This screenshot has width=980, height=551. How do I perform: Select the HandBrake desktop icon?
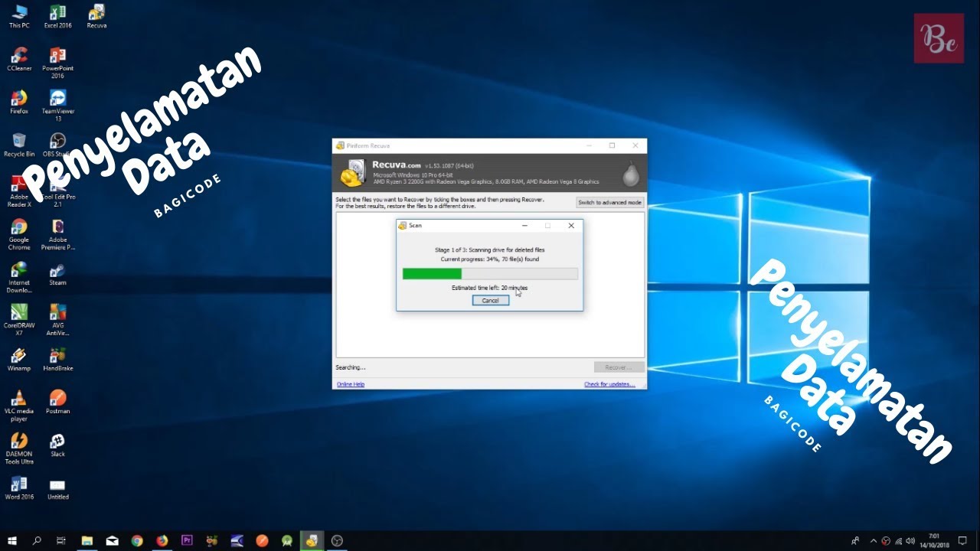point(57,359)
